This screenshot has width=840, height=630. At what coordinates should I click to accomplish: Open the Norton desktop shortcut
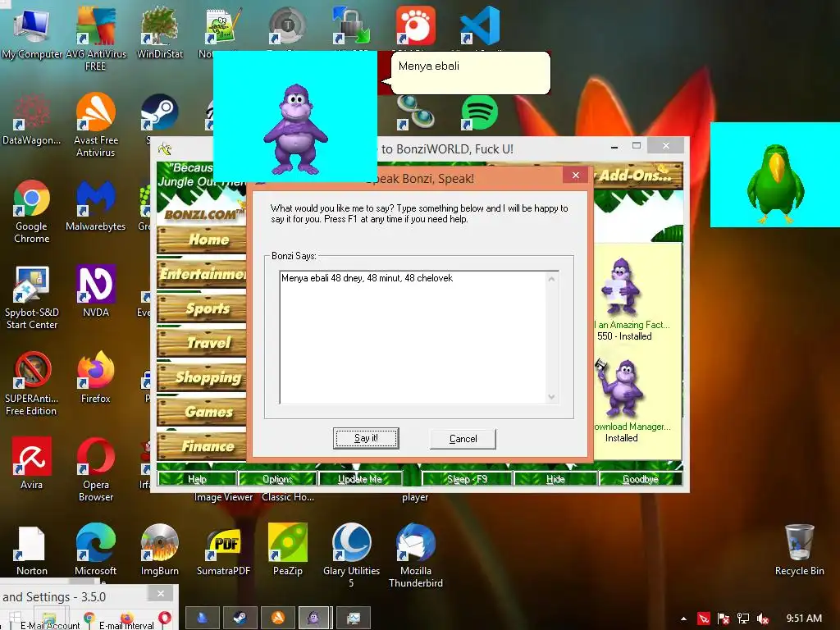pos(32,550)
